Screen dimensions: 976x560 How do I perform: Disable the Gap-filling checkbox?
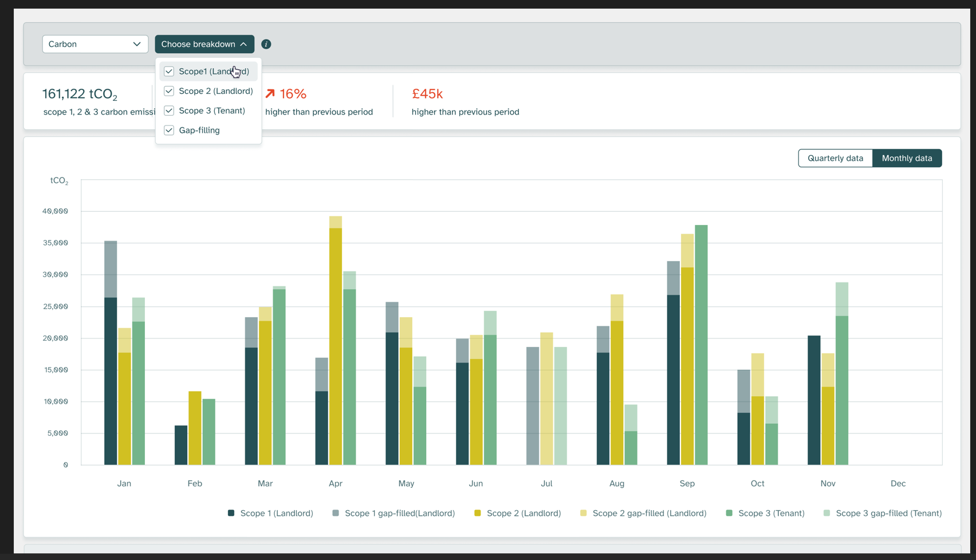[169, 130]
